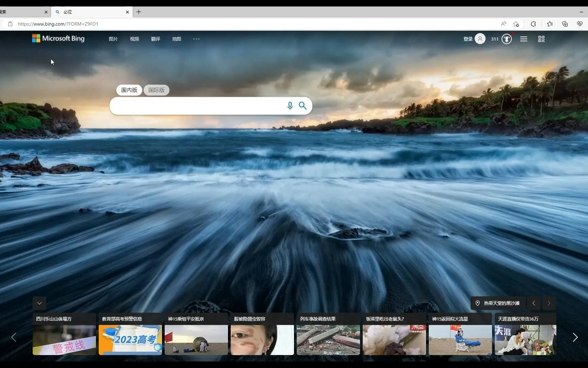Open the user account avatar icon
The height and width of the screenshot is (368, 588).
[480, 39]
